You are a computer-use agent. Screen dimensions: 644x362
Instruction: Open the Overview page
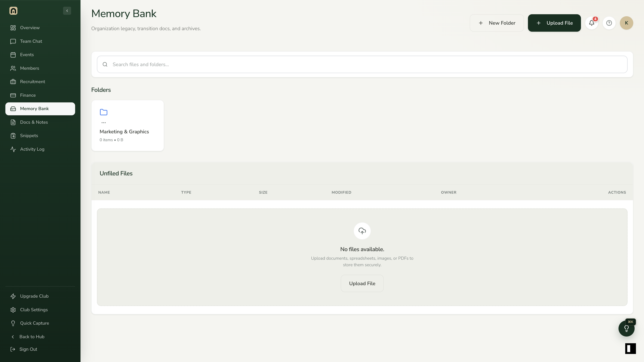(x=40, y=28)
